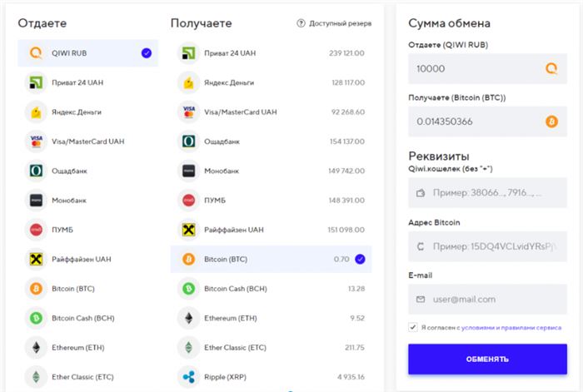Choose Ether Classic (ETC) label in Получаете
583x392 pixels.
(x=235, y=347)
